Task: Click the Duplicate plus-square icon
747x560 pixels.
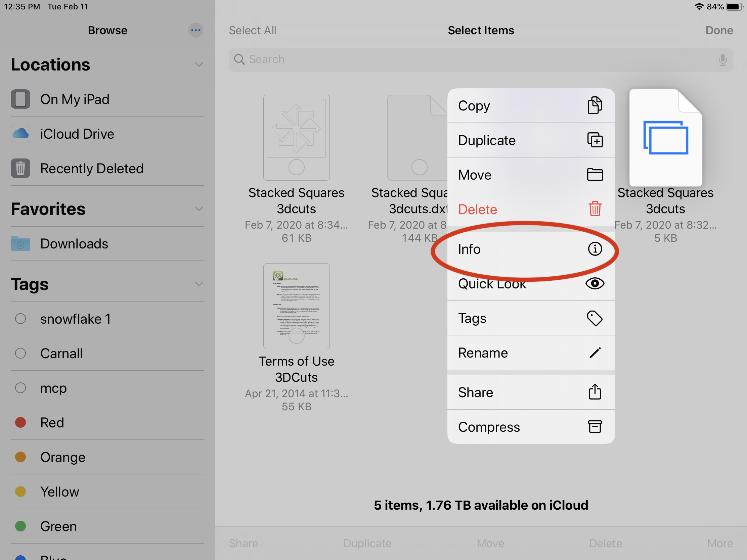Action: [x=595, y=140]
